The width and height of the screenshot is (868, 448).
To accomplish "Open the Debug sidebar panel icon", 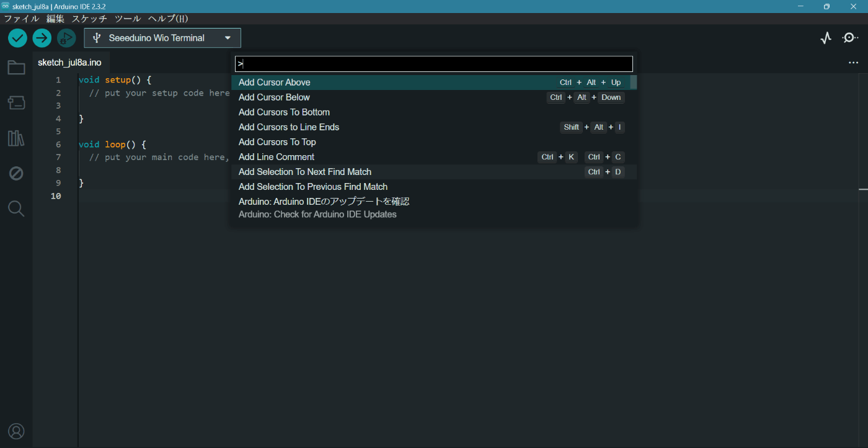I will coord(16,173).
